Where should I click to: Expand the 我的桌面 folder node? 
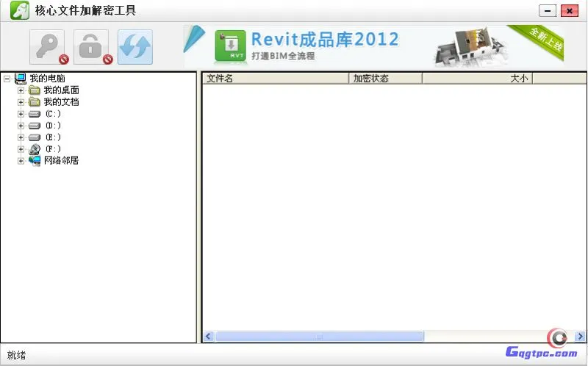click(21, 90)
